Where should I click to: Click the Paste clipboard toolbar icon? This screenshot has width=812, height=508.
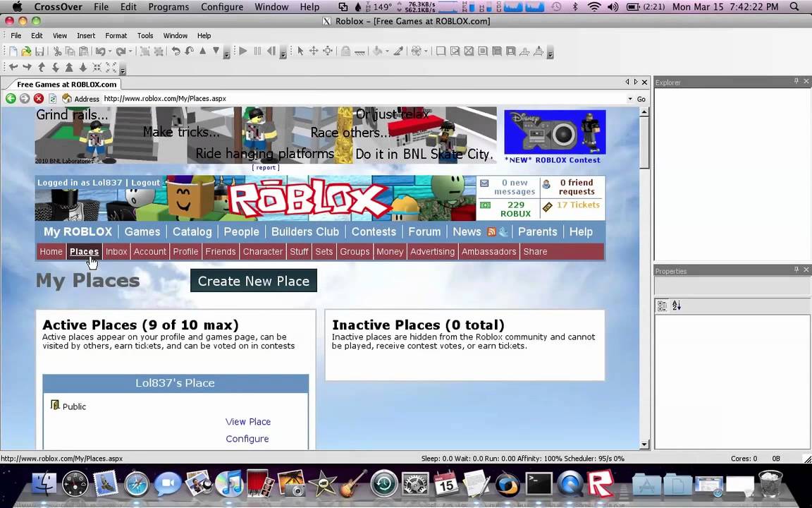(x=83, y=52)
